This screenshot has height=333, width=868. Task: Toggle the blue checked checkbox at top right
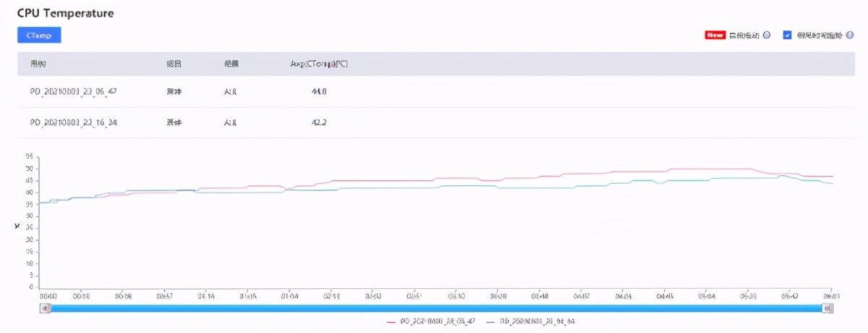point(787,35)
